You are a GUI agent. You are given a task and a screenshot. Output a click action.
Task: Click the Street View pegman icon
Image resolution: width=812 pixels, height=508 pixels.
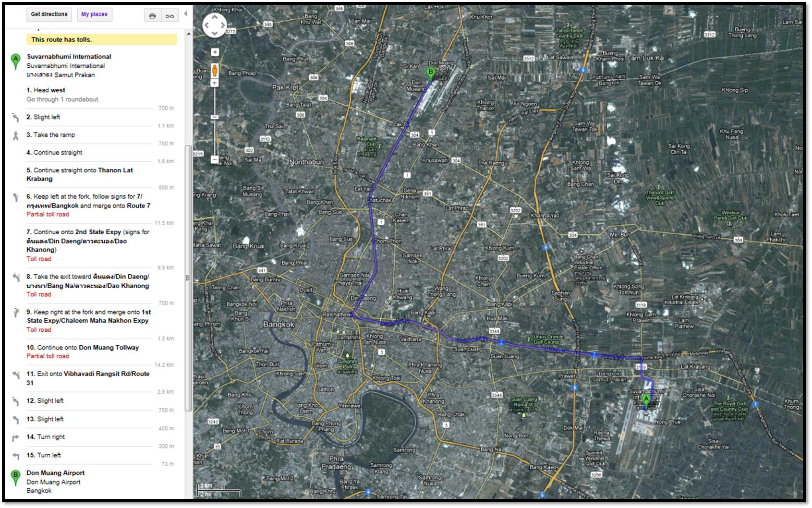(215, 70)
